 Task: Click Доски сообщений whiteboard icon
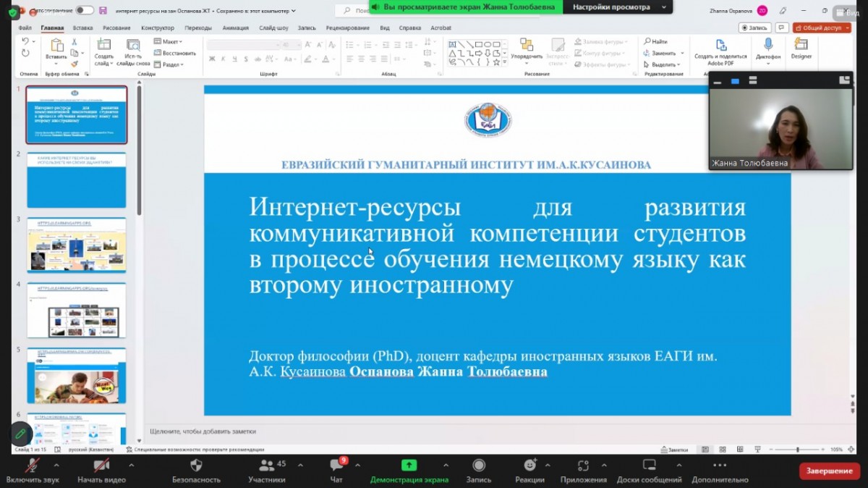[x=649, y=466]
